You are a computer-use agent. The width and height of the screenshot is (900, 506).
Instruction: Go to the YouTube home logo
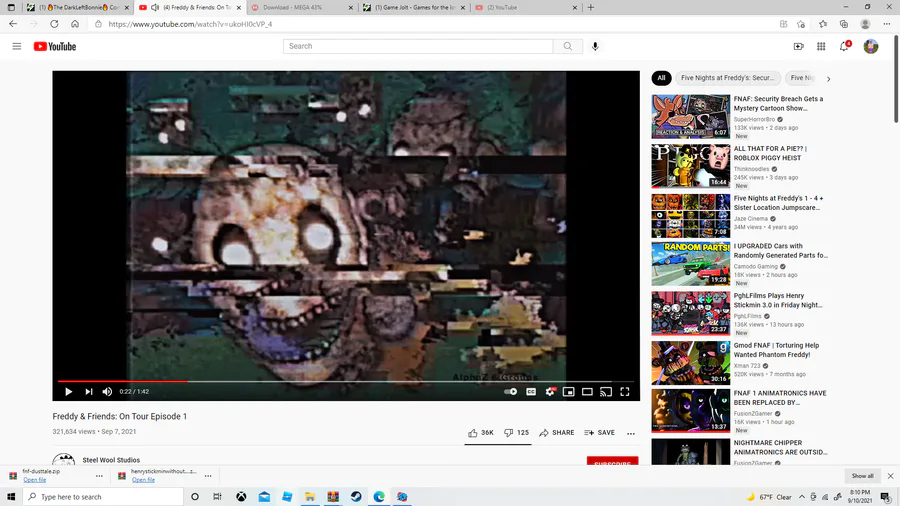click(x=55, y=46)
